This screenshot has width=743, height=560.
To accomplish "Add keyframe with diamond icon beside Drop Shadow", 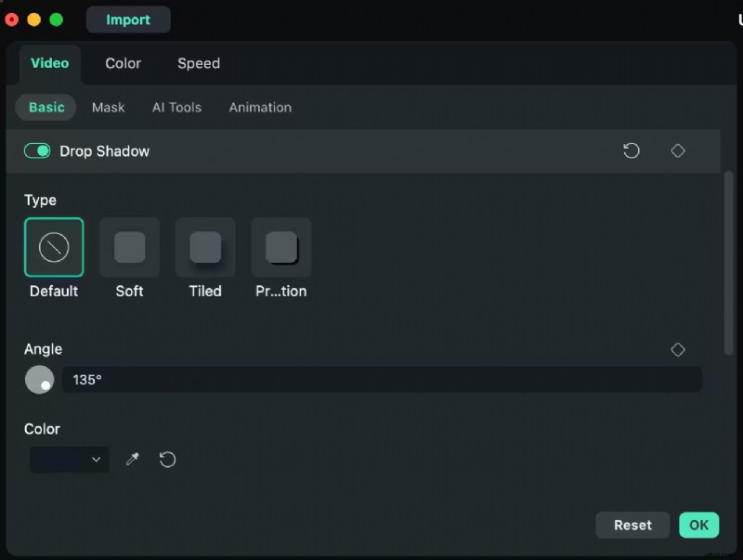I will click(x=678, y=150).
